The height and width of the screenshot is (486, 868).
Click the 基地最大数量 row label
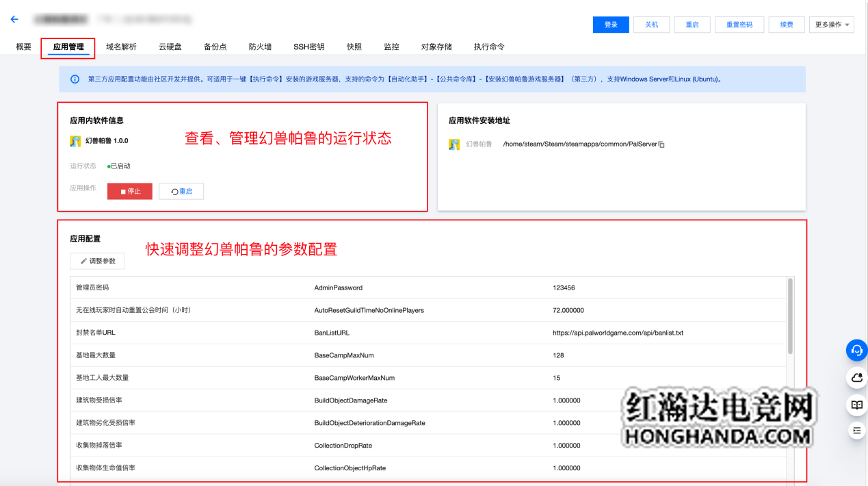coord(96,355)
